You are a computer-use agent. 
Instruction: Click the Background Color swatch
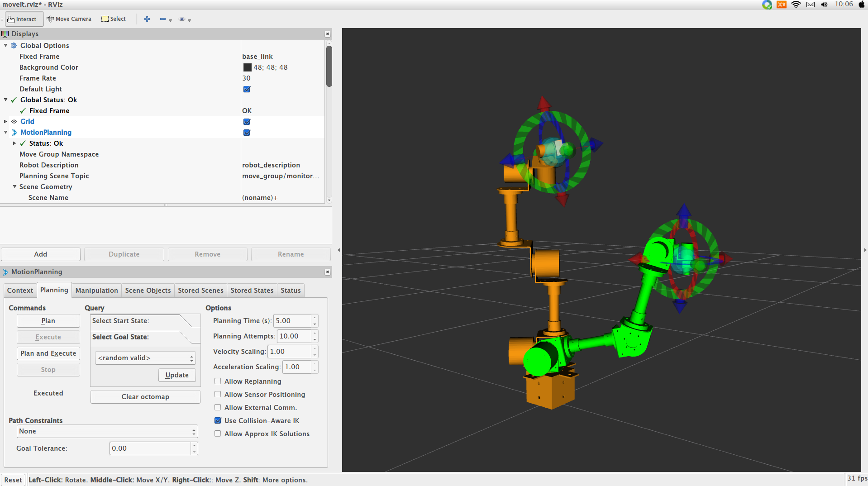[247, 67]
